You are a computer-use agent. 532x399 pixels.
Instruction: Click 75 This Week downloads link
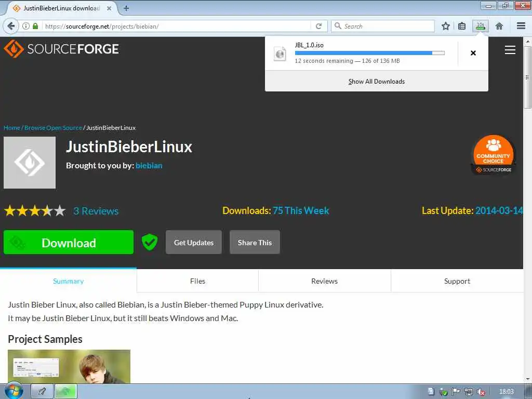click(301, 210)
